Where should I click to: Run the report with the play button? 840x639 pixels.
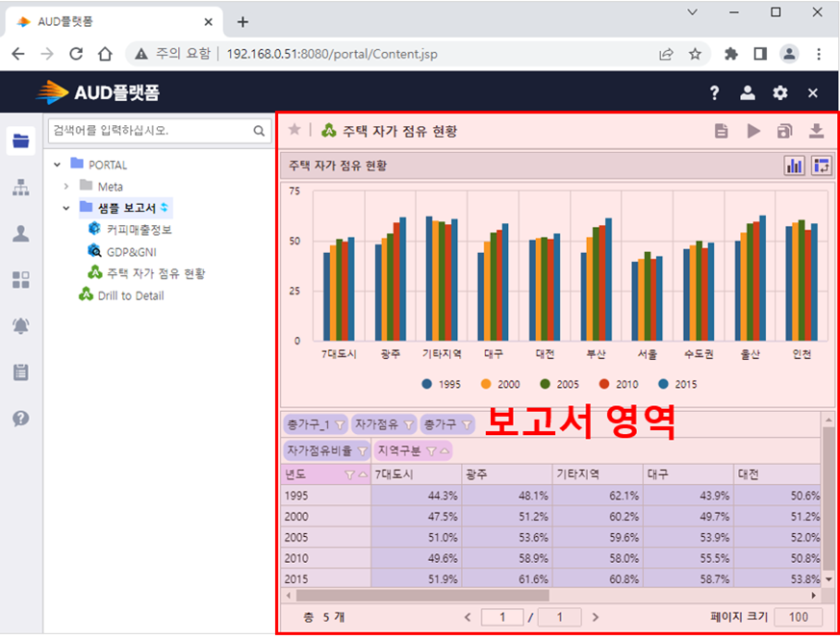point(753,131)
